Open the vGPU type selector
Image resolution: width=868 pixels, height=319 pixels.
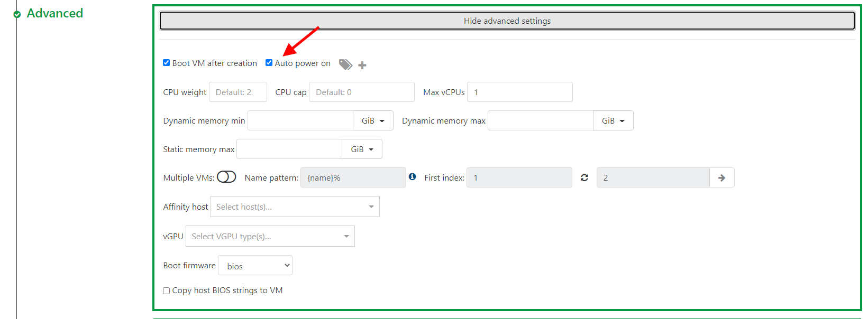click(x=270, y=237)
